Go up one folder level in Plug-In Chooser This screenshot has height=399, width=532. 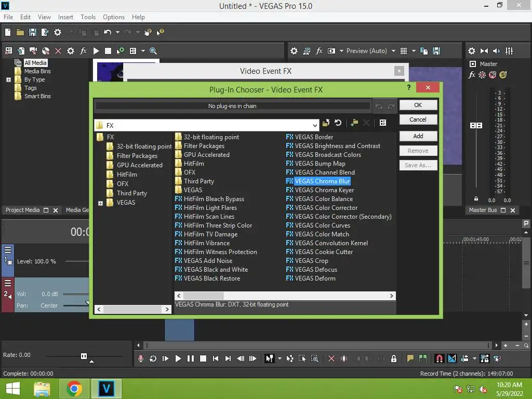point(326,123)
